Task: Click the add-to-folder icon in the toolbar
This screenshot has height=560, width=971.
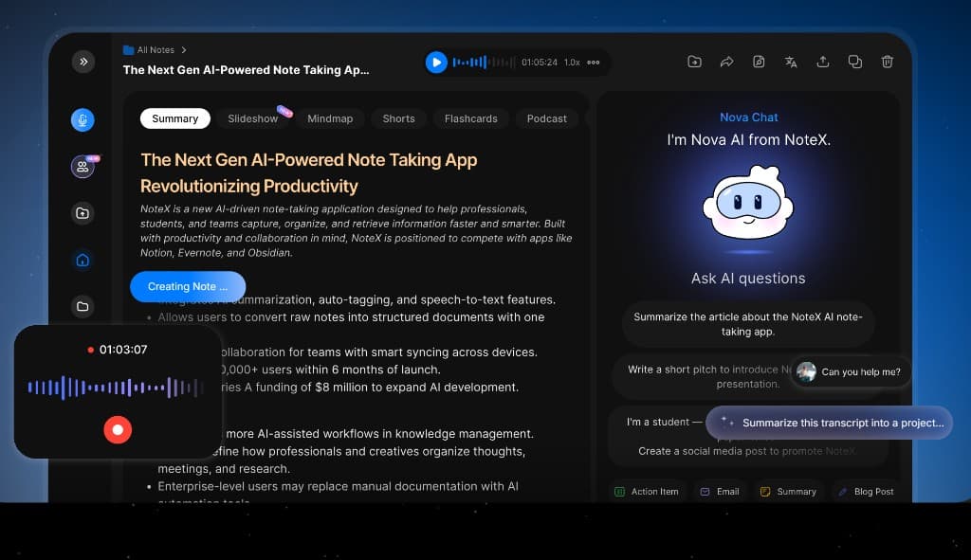Action: [x=694, y=61]
